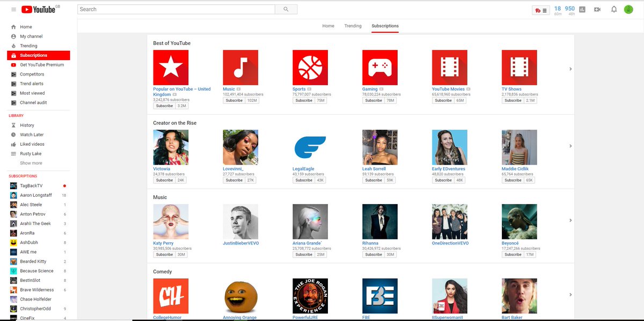Viewport: 644px width, 321px height.
Task: Click the Home house icon in sidebar
Action: tap(13, 27)
